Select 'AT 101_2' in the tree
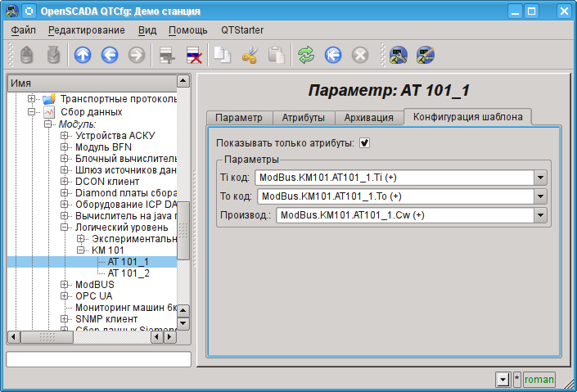 128,273
